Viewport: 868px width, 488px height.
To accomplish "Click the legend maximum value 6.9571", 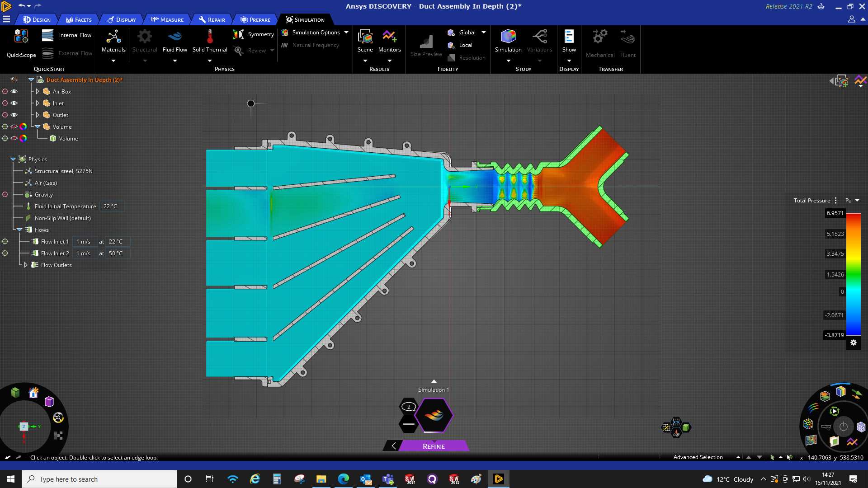I will click(x=835, y=213).
